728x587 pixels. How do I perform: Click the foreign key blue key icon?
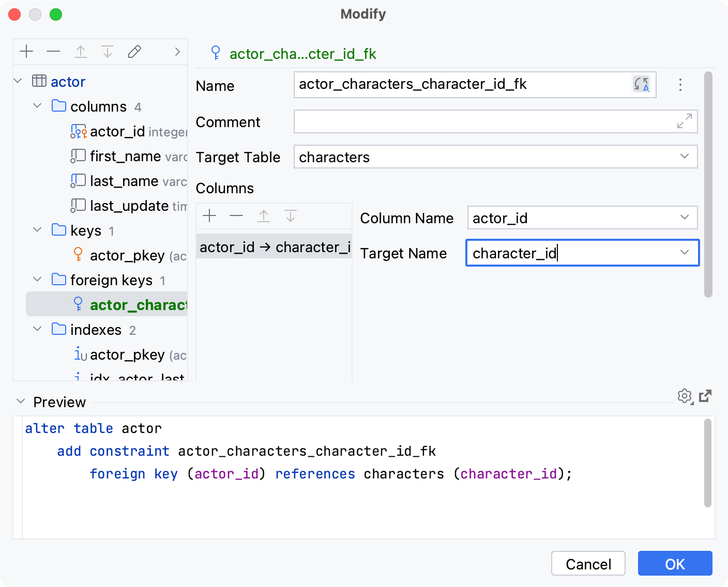click(x=78, y=304)
